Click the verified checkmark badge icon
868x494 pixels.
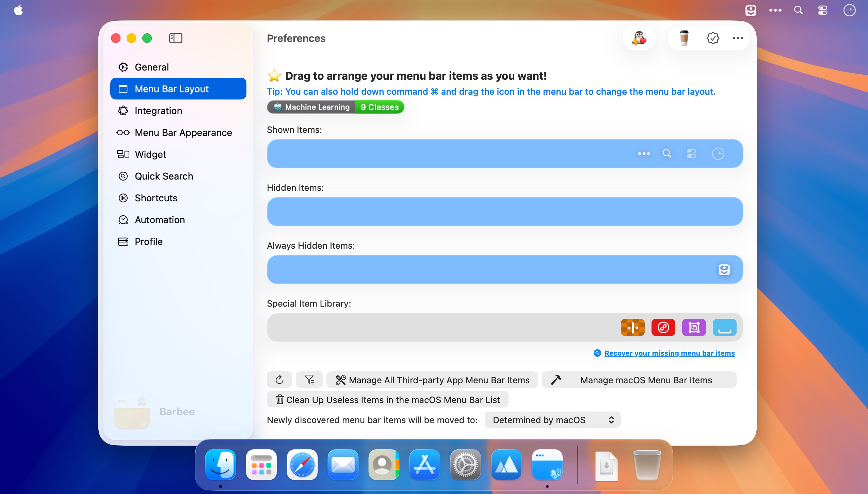coord(713,38)
